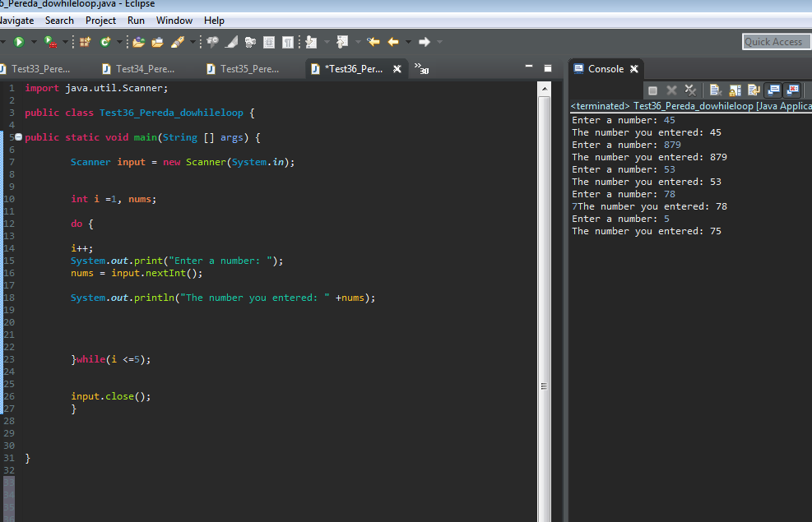Click the Quick Access field
The height and width of the screenshot is (522, 812).
[774, 41]
